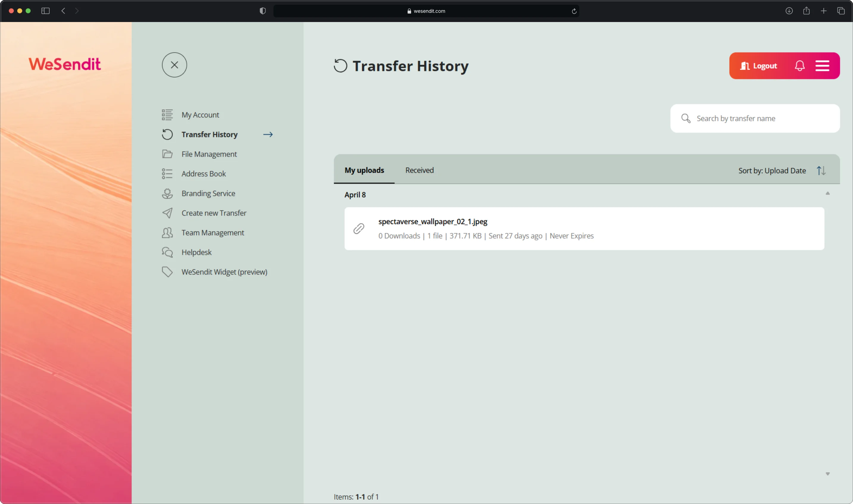Open the Address Book

(204, 174)
